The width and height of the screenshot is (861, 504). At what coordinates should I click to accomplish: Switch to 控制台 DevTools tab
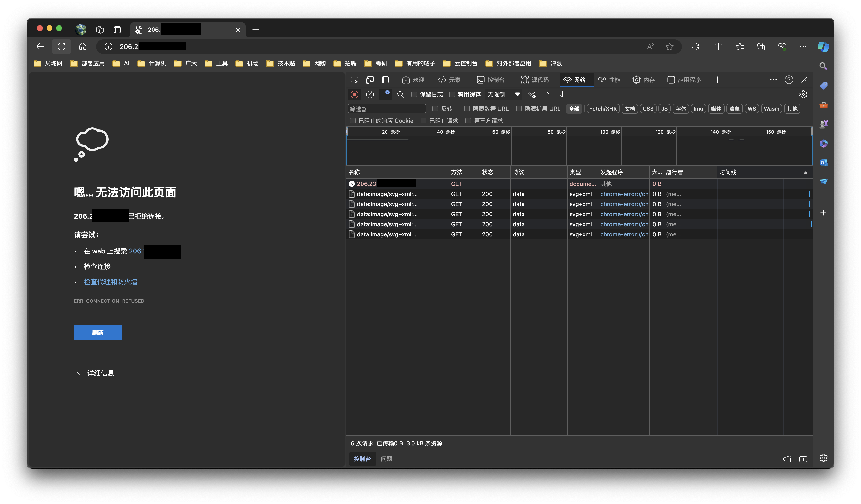point(490,80)
